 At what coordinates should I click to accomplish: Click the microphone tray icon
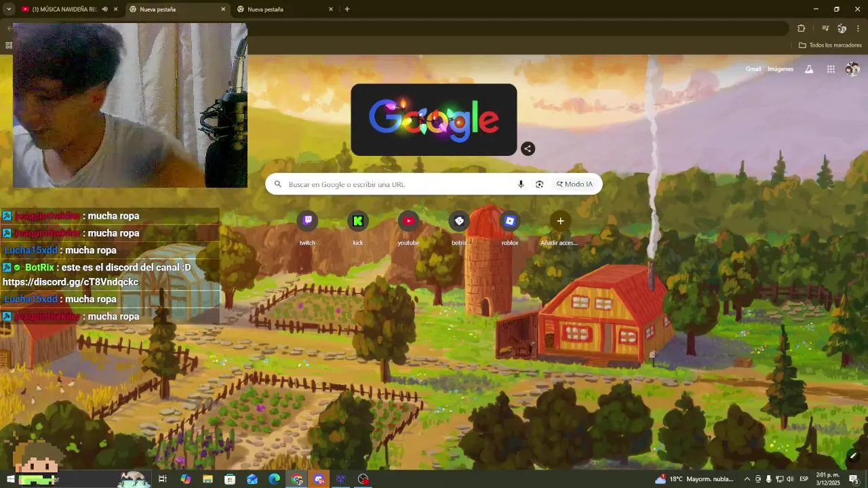pyautogui.click(x=768, y=479)
